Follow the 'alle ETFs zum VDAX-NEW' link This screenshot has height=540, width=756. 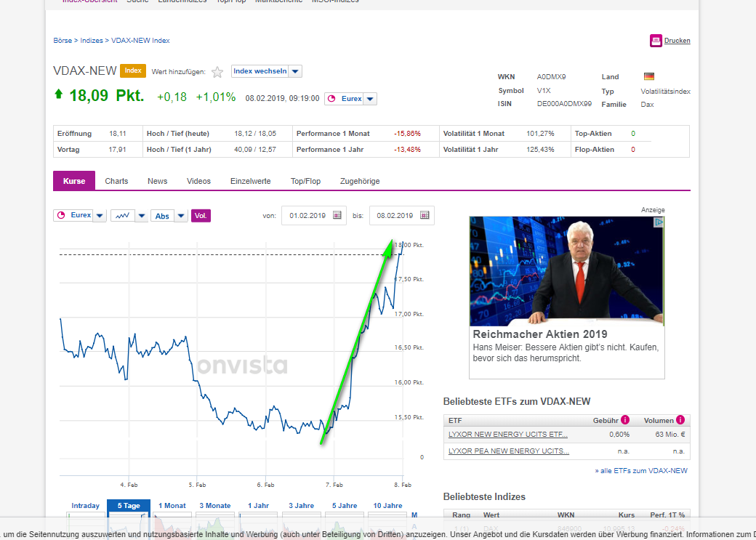[641, 470]
